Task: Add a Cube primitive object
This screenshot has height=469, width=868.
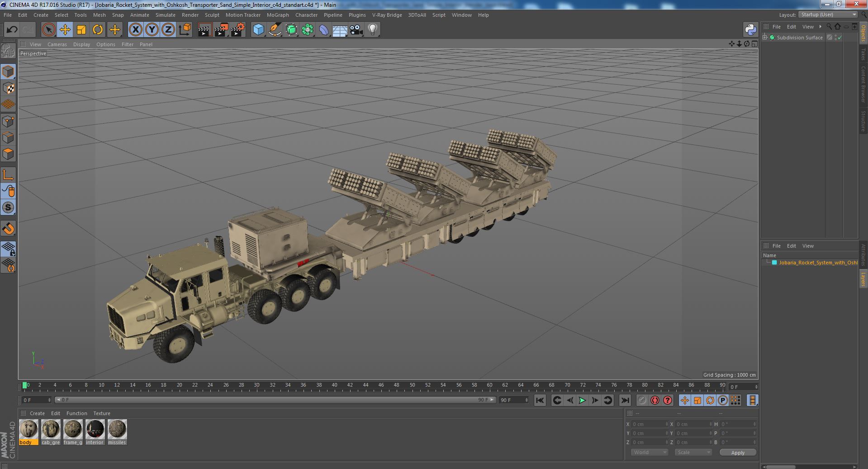Action: [x=258, y=30]
